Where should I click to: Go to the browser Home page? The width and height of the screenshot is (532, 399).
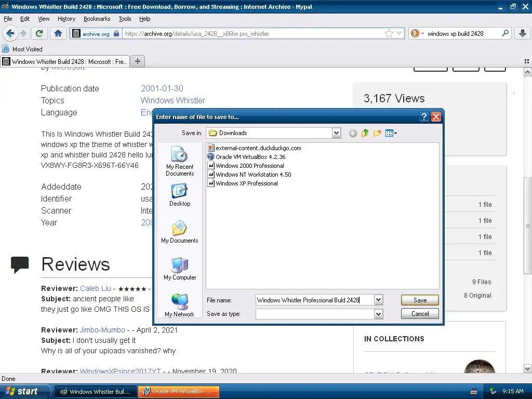pyautogui.click(x=58, y=33)
